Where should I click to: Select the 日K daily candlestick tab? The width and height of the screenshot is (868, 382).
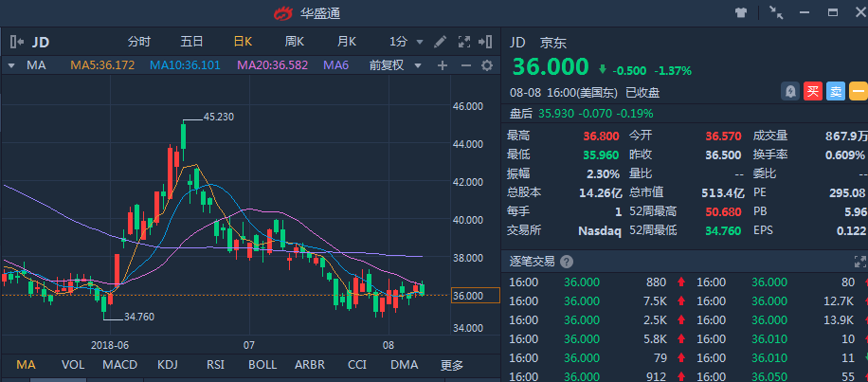pos(243,42)
